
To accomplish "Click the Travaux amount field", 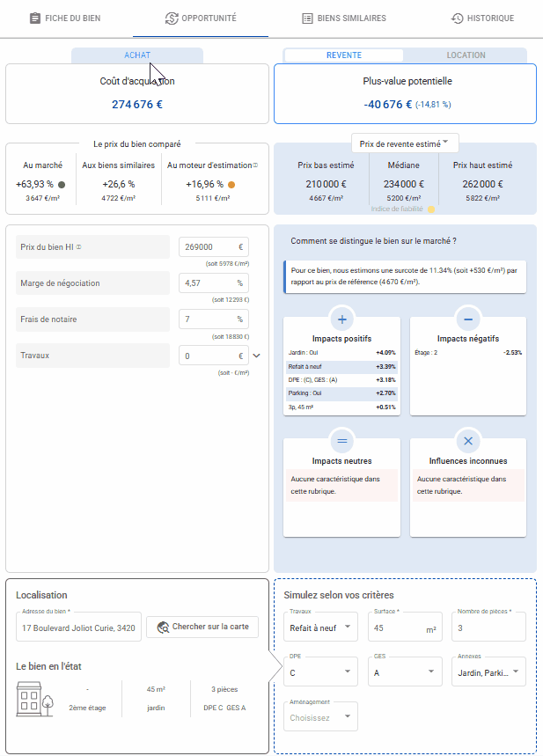I will coord(214,356).
